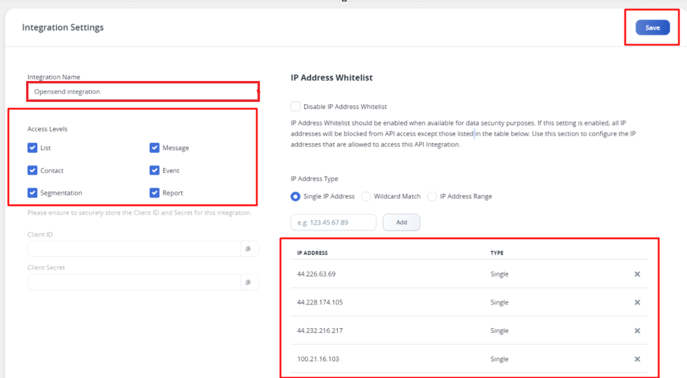The height and width of the screenshot is (378, 687).
Task: Copy the Client Secret value
Action: (248, 282)
